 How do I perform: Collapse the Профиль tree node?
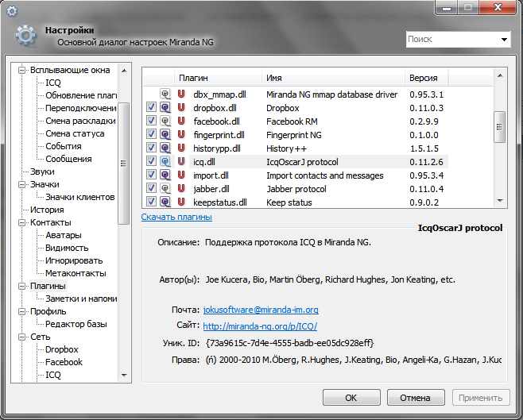click(21, 311)
